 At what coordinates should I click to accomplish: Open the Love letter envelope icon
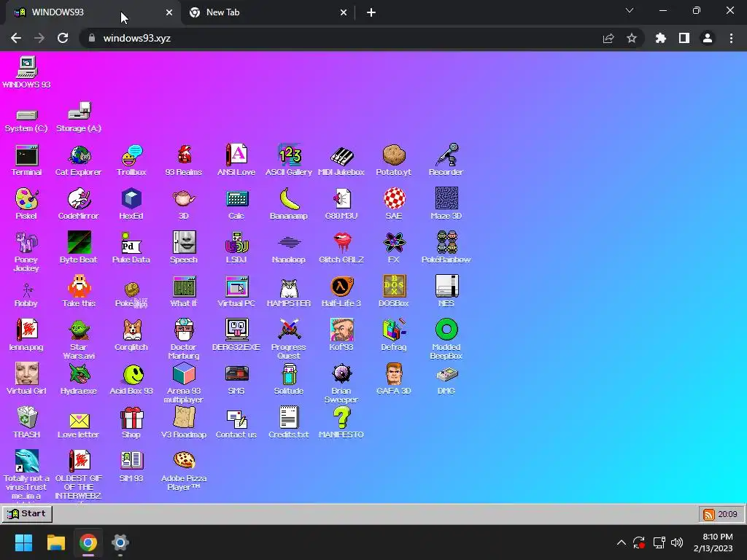point(79,425)
